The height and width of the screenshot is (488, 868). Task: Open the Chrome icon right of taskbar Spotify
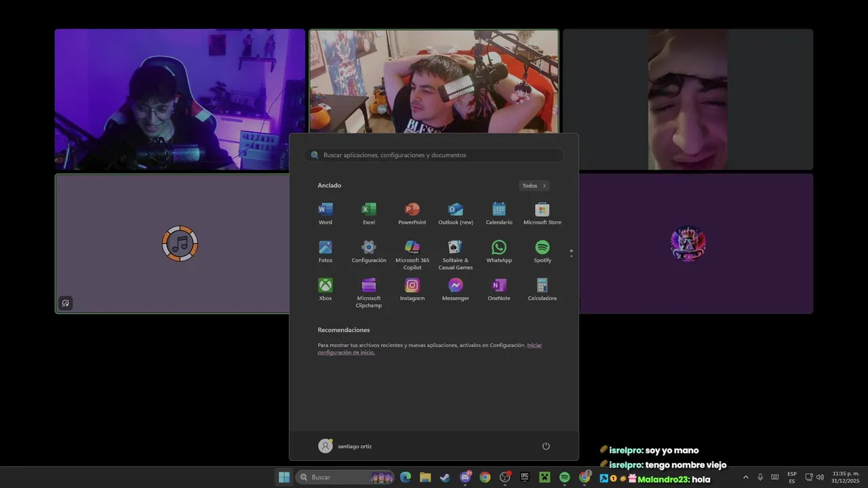pyautogui.click(x=585, y=477)
